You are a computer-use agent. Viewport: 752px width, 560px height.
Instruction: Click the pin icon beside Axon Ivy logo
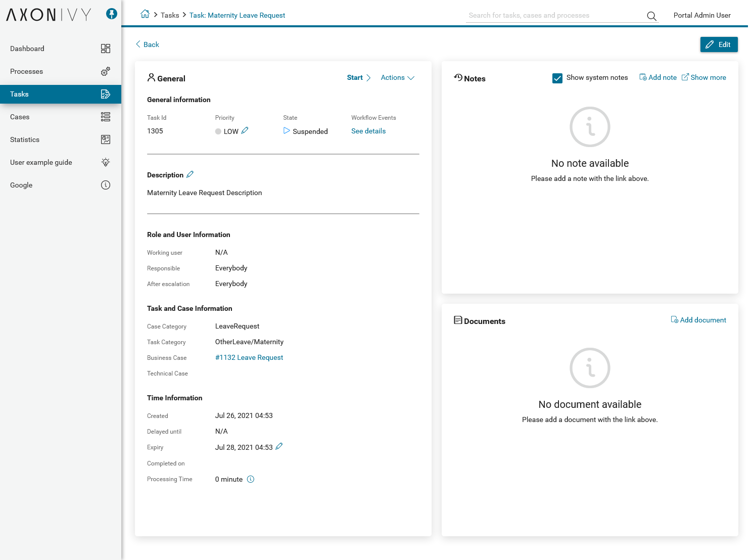point(112,14)
